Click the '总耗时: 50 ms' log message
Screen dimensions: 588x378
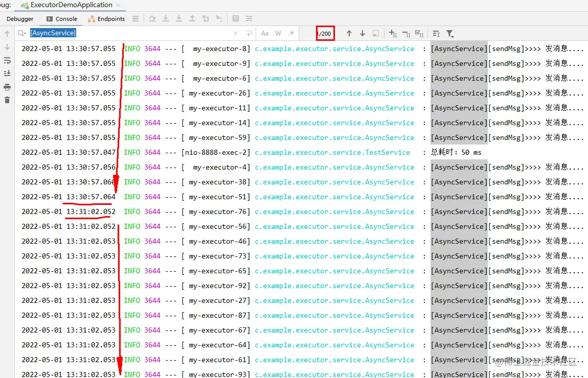pos(456,152)
